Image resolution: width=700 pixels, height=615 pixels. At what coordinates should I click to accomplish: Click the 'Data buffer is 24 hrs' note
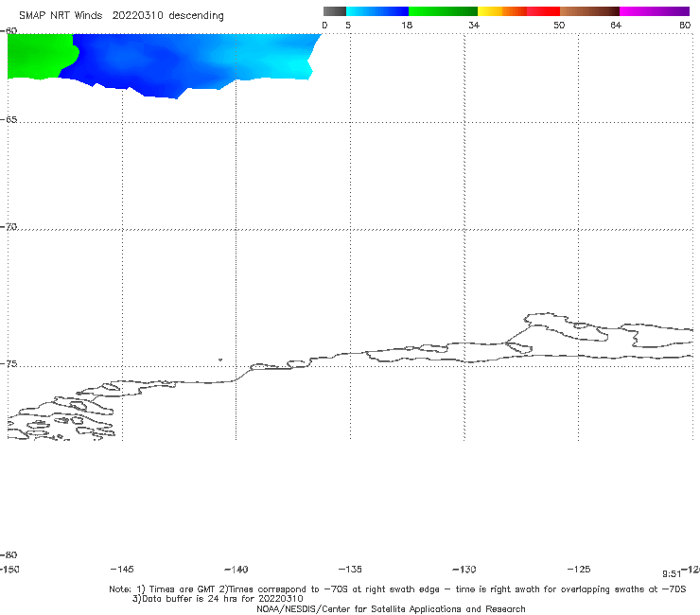[x=218, y=599]
